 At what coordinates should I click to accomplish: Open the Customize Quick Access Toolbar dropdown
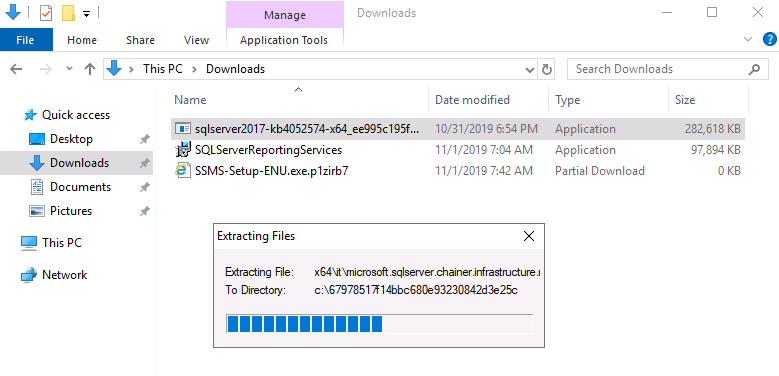86,14
